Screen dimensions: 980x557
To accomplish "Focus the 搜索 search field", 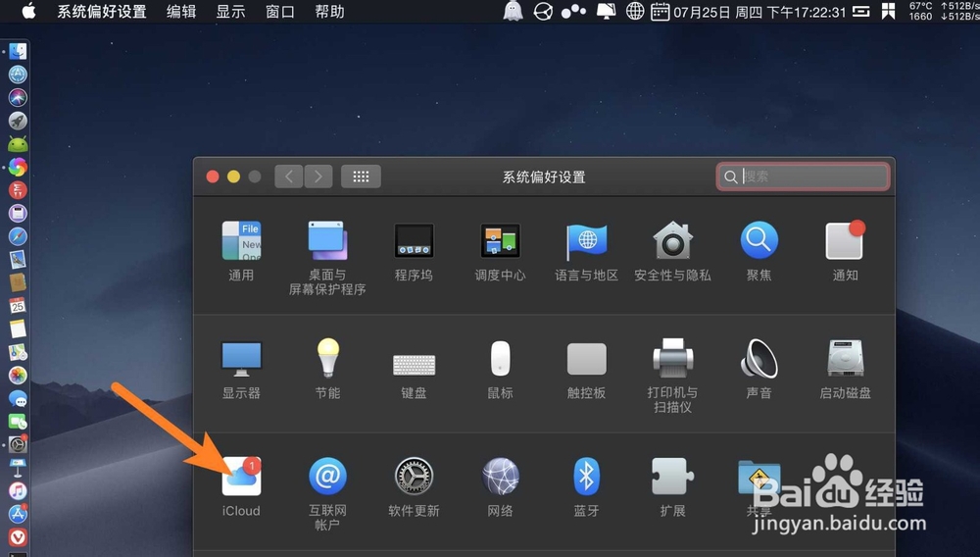I will click(x=803, y=177).
